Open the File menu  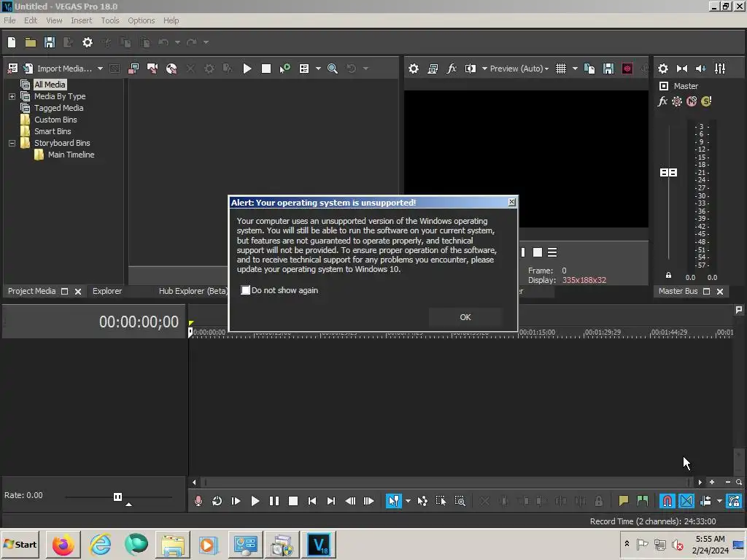pos(9,20)
